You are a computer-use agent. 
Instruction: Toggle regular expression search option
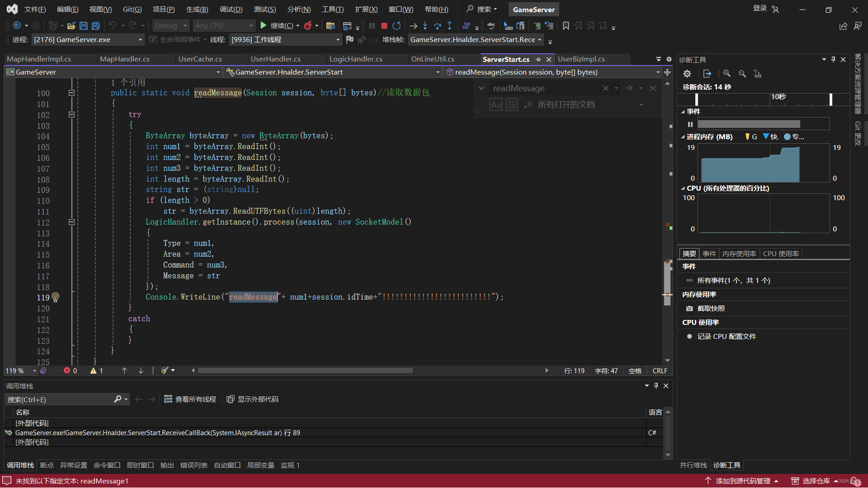point(528,105)
